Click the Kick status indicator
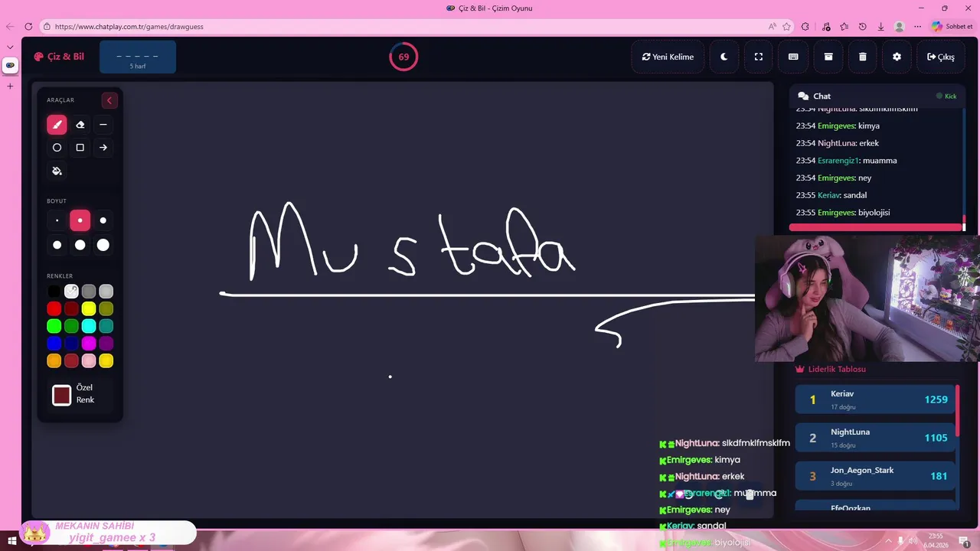The image size is (980, 551). (946, 96)
